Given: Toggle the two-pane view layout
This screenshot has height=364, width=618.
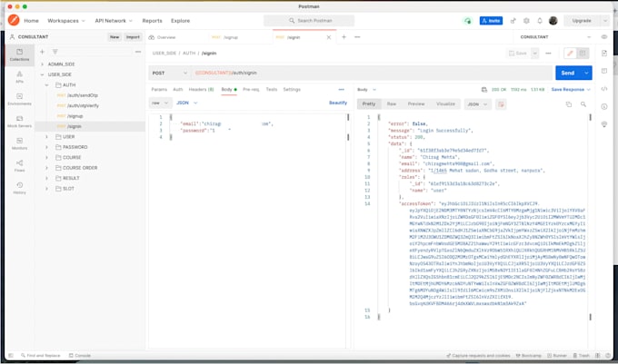Looking at the screenshot, I should pyautogui.click(x=597, y=355).
